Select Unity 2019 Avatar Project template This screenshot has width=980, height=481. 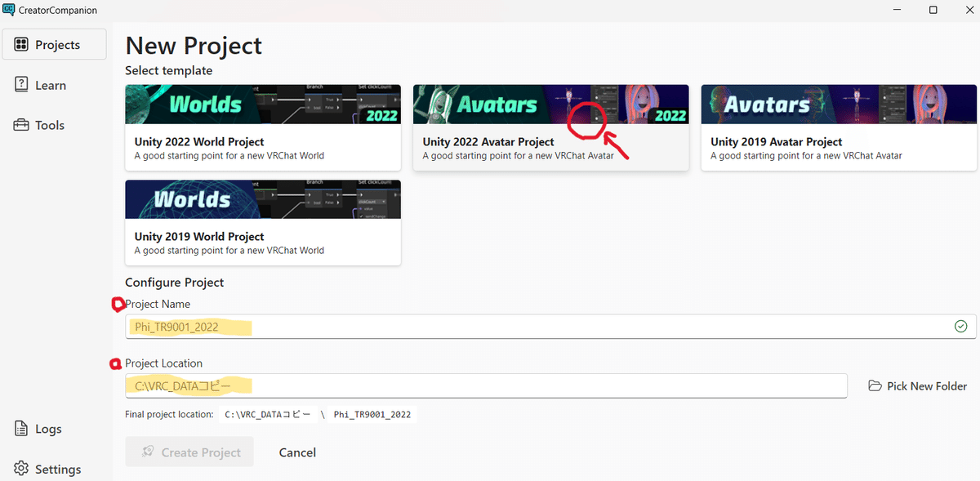[839, 127]
